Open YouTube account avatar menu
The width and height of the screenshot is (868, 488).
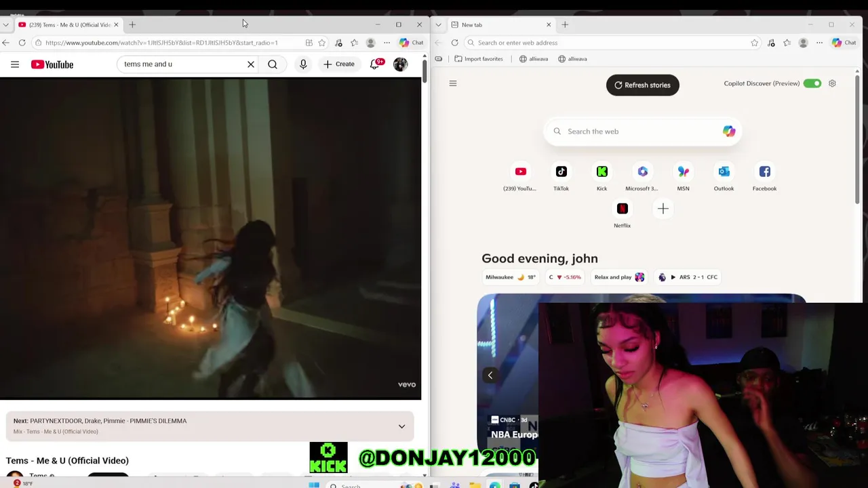400,64
